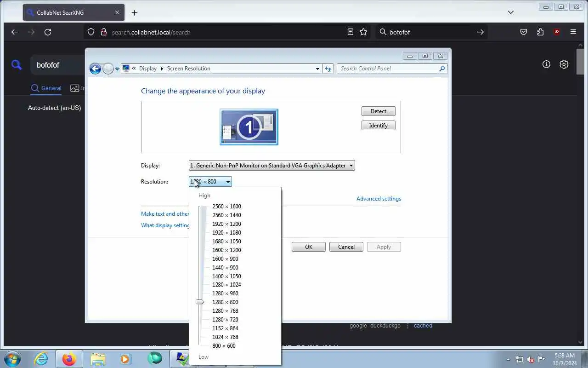Select 1280 × 720 resolution
The width and height of the screenshot is (588, 368).
click(225, 320)
